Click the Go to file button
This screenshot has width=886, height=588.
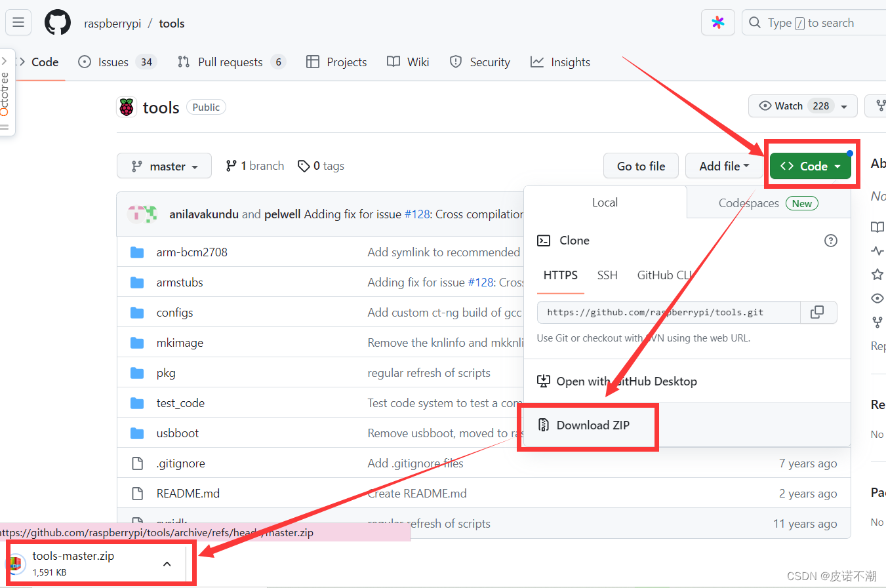point(641,166)
